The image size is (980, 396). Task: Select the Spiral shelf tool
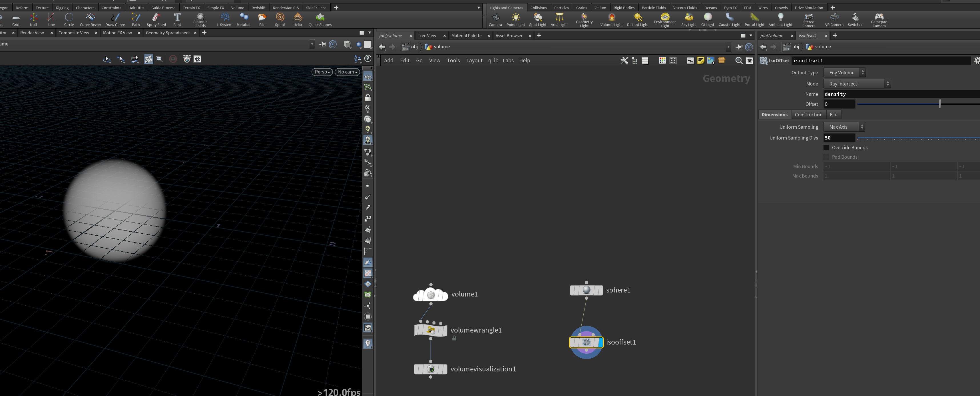coord(280,20)
